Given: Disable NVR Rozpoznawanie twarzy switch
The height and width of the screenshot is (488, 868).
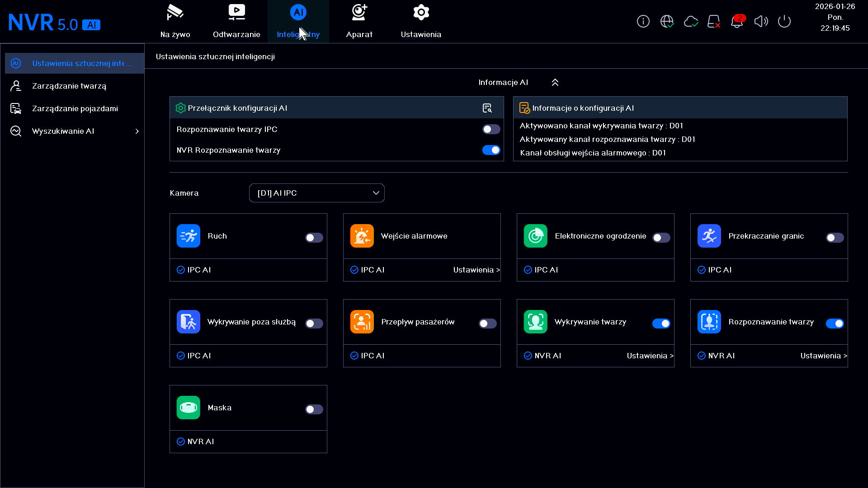Looking at the screenshot, I should coord(491,150).
